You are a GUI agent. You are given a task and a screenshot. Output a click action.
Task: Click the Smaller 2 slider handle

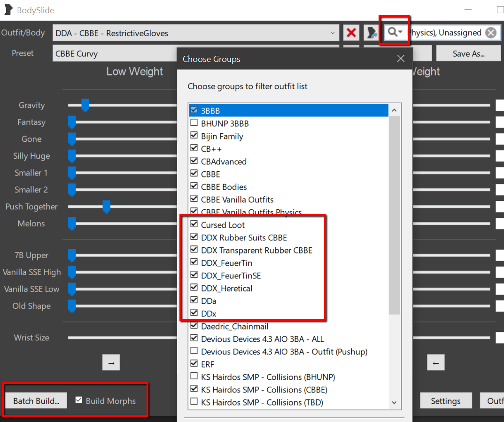pos(72,190)
